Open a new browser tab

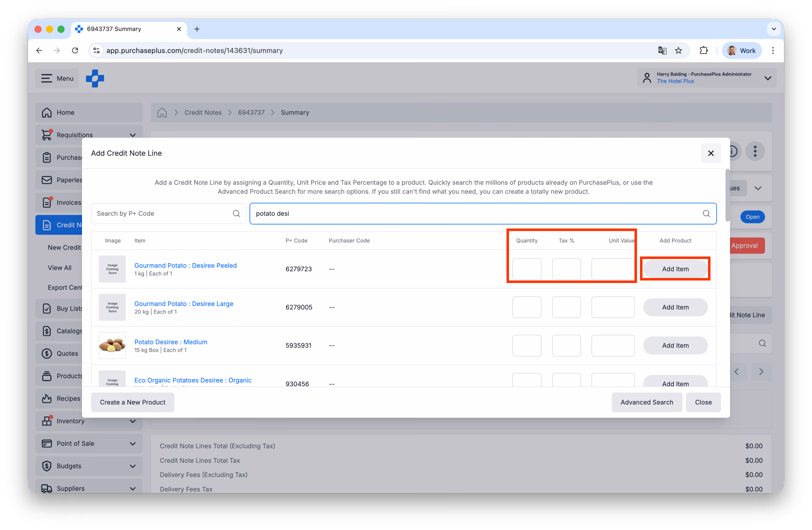197,29
